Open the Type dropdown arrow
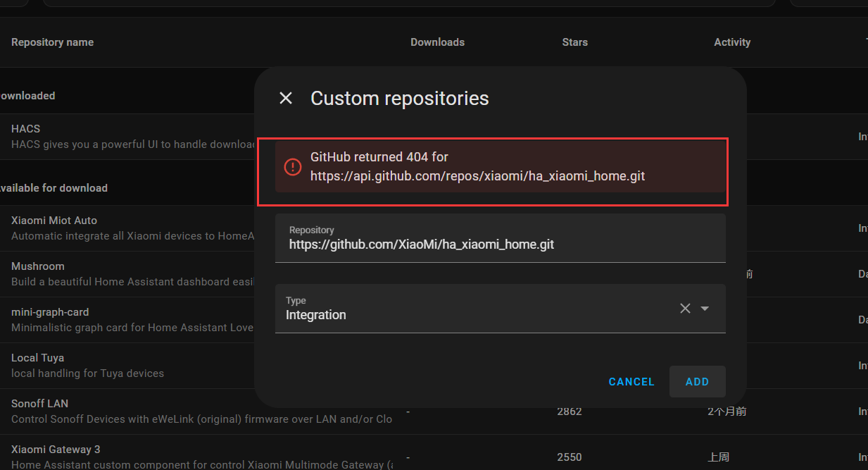 [x=705, y=308]
